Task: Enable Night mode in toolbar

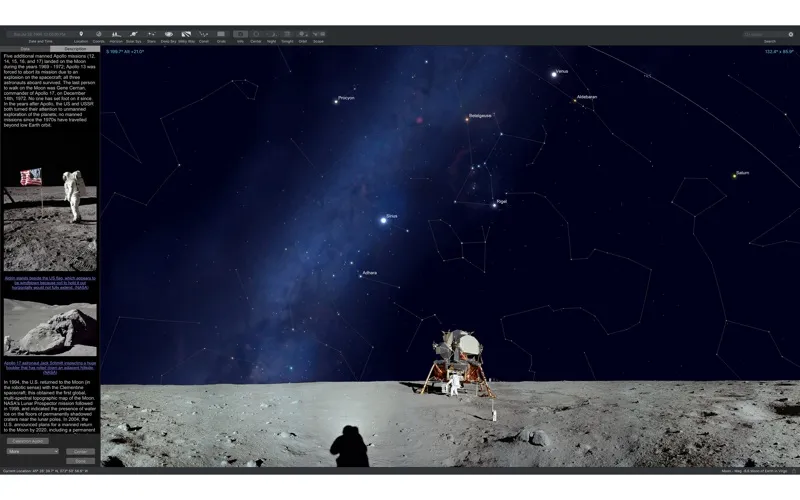Action: pos(271,34)
